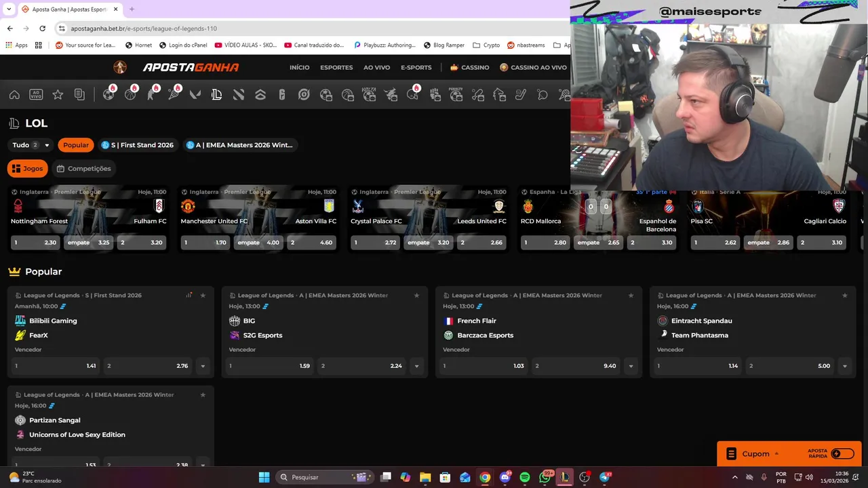The height and width of the screenshot is (488, 868).
Task: Open Telegram from the taskbar
Action: (x=605, y=477)
